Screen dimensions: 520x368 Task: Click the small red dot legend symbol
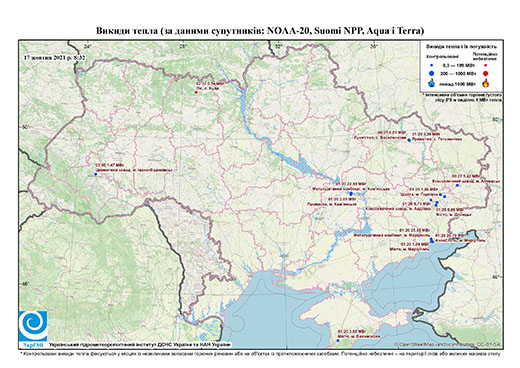point(486,66)
